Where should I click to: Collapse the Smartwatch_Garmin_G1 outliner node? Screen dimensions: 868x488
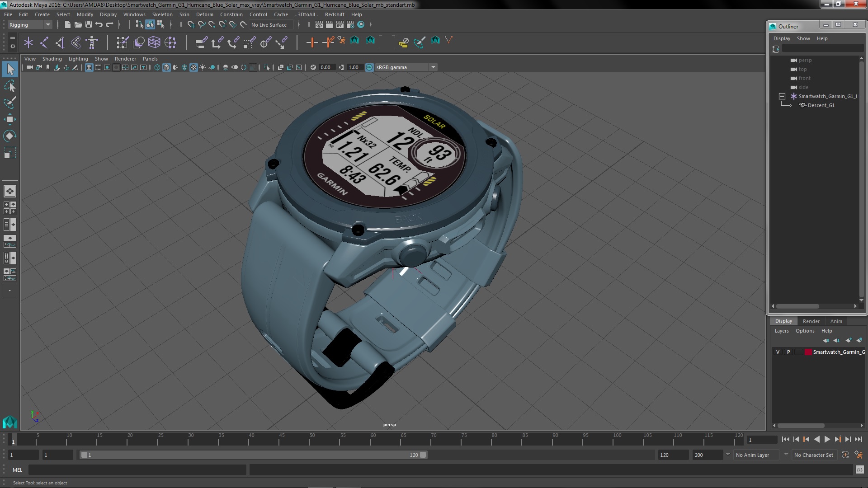[x=782, y=96]
